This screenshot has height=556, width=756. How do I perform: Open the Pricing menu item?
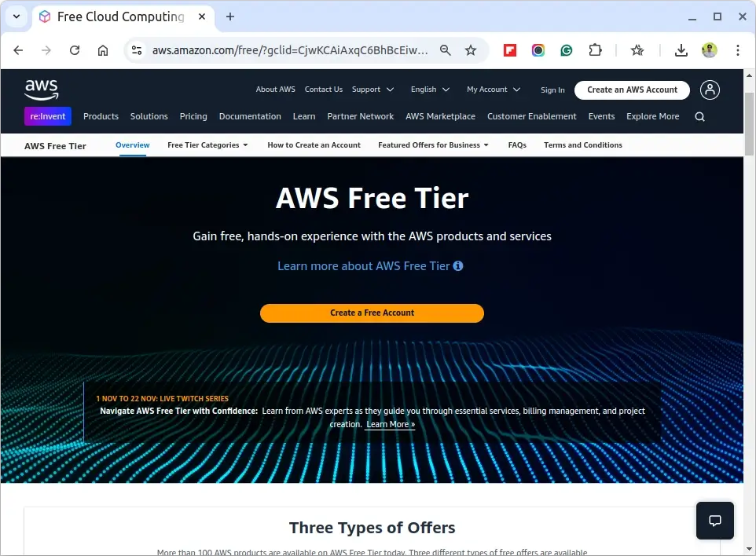193,116
